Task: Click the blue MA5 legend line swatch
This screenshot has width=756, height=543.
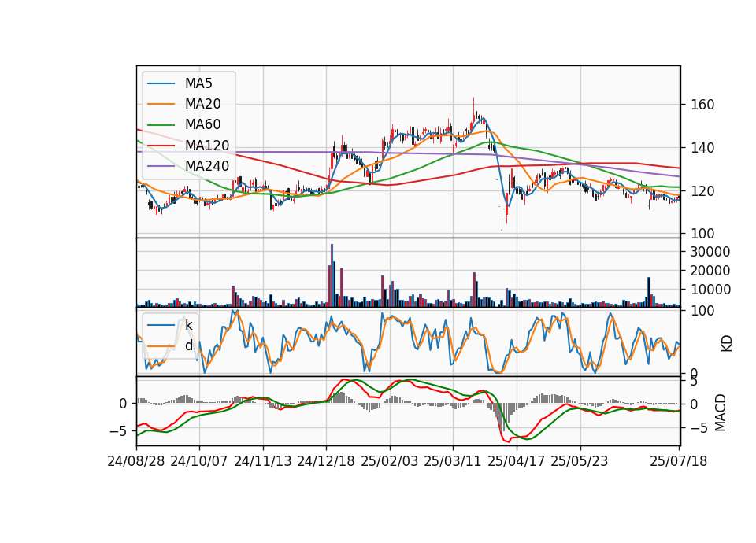Action: pyautogui.click(x=161, y=83)
